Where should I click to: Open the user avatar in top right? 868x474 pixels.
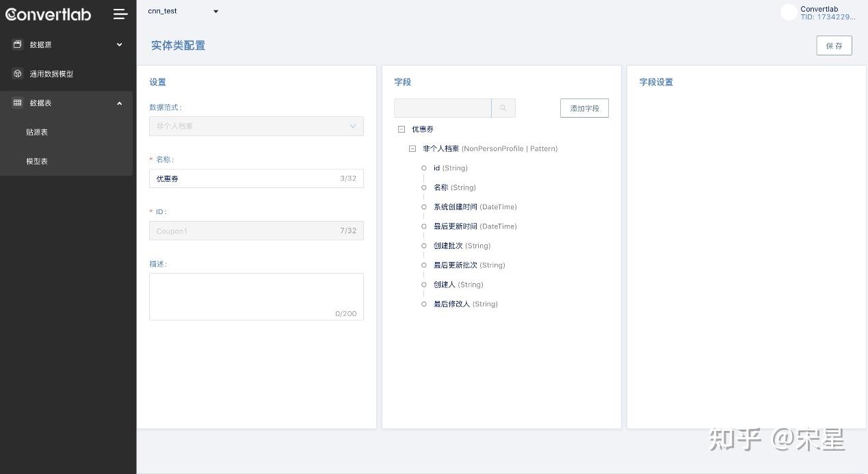(788, 12)
